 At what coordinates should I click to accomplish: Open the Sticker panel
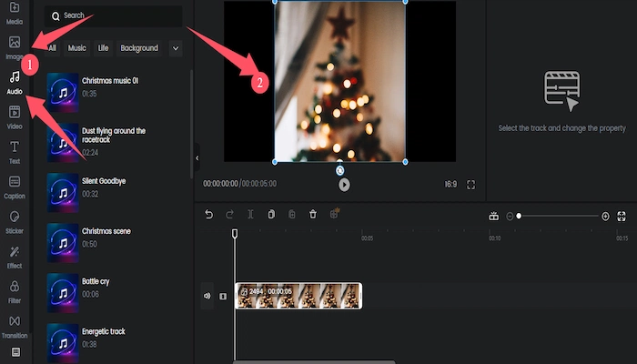click(x=15, y=221)
